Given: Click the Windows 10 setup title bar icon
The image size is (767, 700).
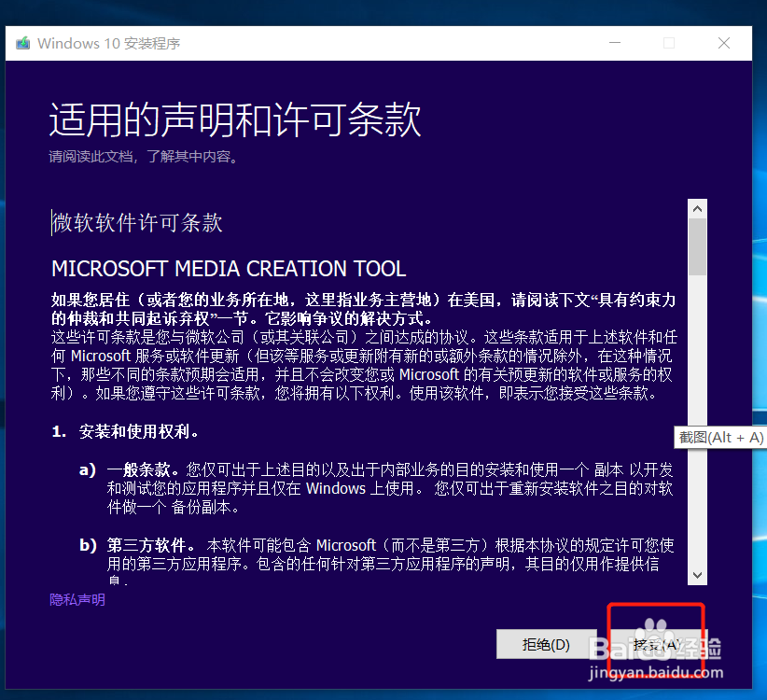Looking at the screenshot, I should [22, 44].
